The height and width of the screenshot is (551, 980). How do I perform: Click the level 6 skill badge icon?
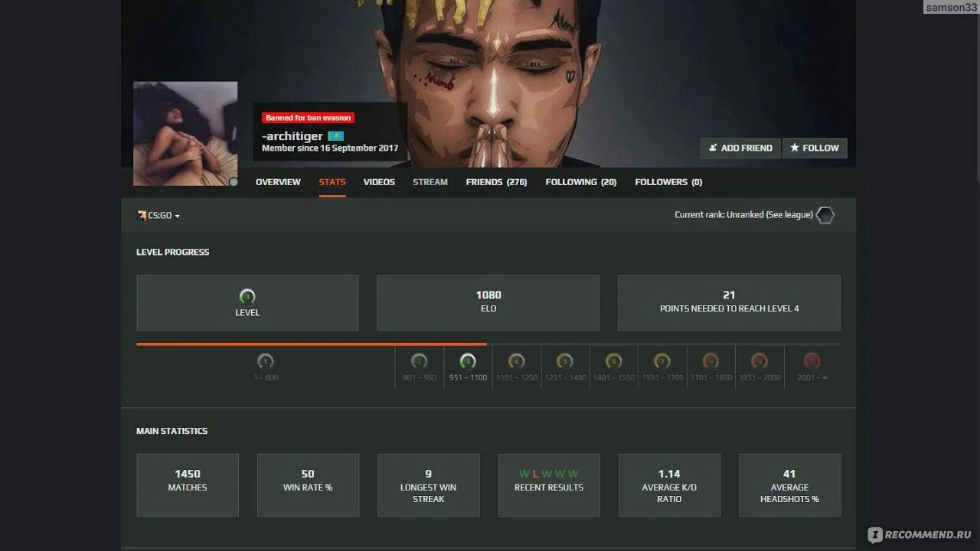(613, 361)
